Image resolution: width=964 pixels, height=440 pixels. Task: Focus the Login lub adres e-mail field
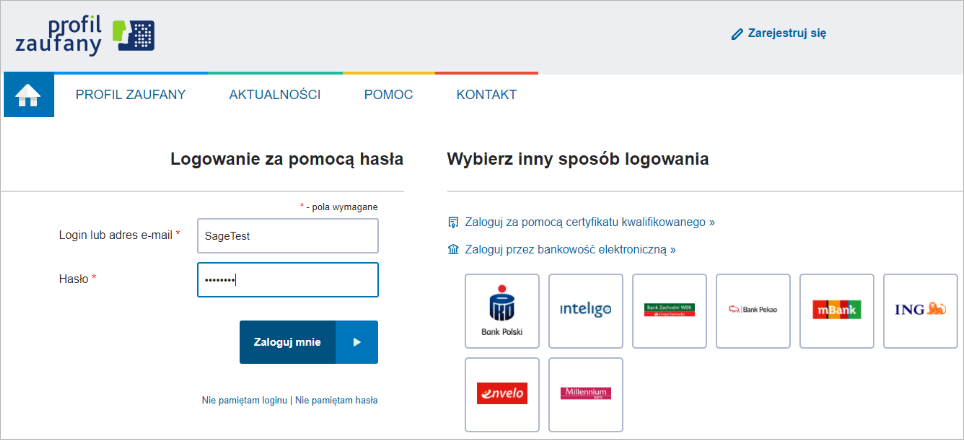pos(288,236)
